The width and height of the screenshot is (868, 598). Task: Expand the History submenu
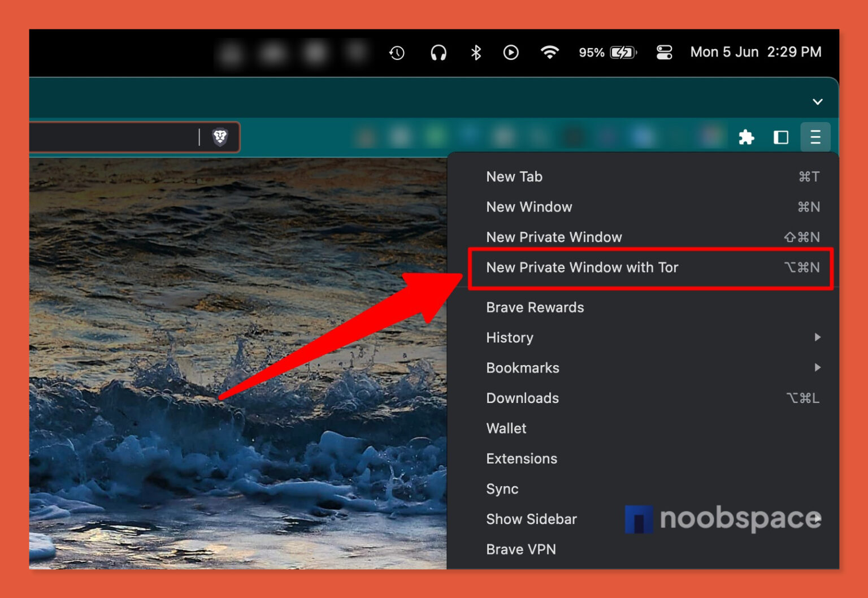coord(510,337)
